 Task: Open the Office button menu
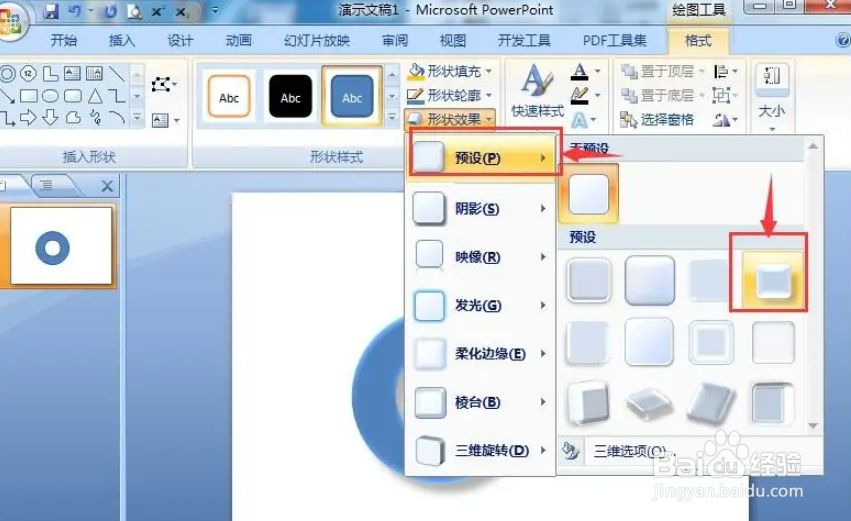[x=10, y=22]
